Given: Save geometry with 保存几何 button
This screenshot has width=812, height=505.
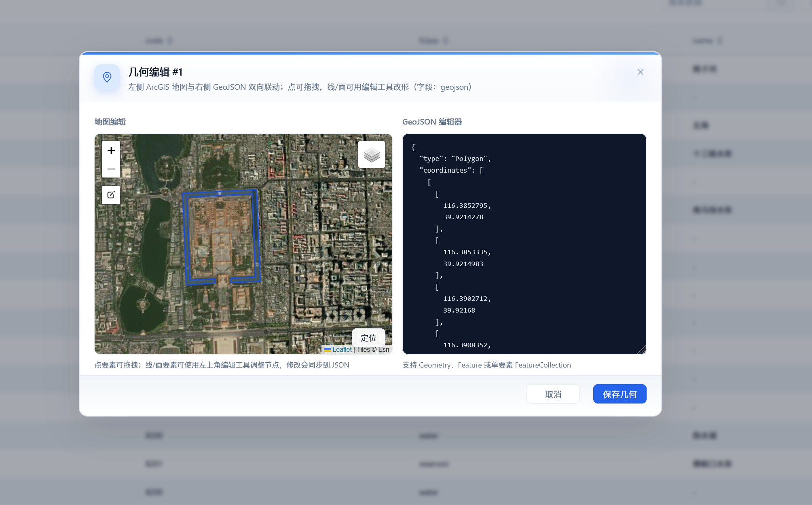Looking at the screenshot, I should pos(620,394).
